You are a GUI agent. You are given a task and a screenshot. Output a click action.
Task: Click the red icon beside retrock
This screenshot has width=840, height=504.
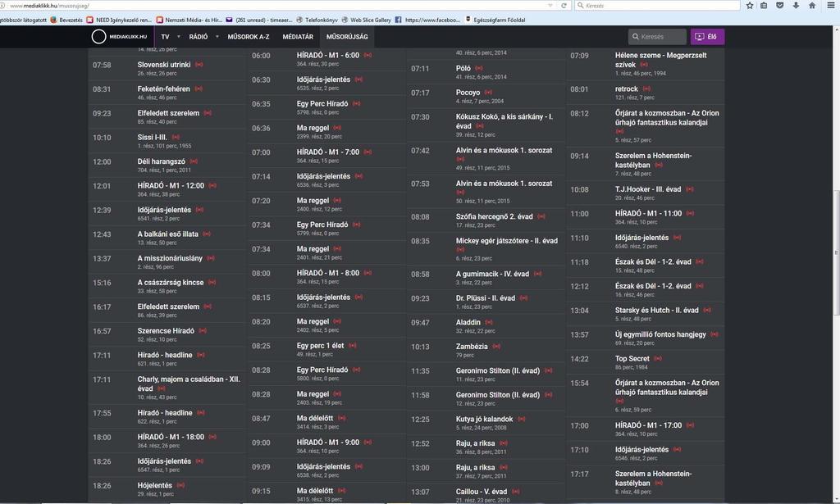click(x=646, y=89)
